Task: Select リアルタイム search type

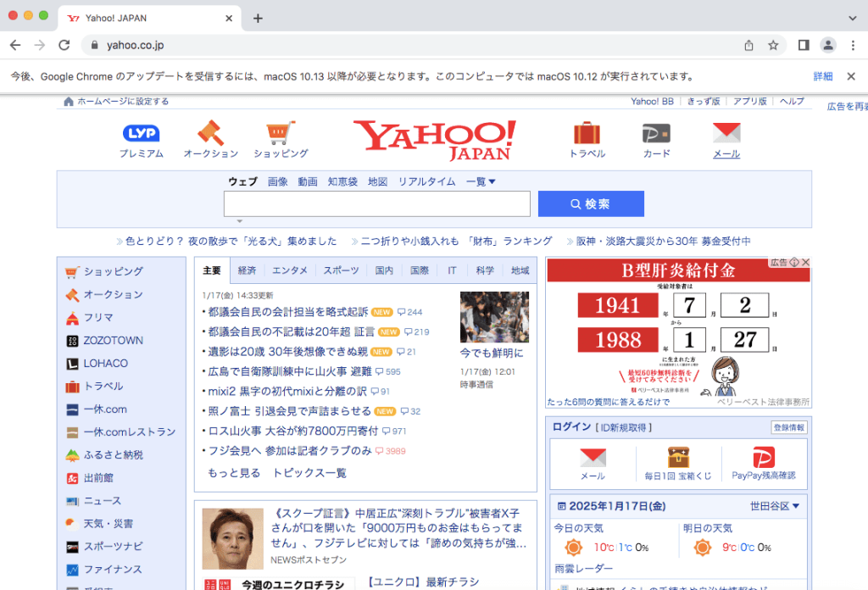Action: (x=427, y=181)
